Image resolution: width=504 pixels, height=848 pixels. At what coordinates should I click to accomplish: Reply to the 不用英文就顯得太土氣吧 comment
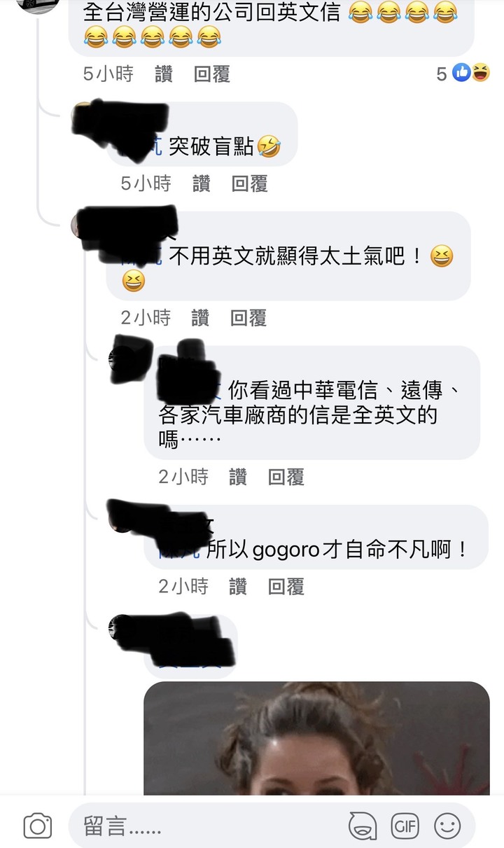click(248, 318)
